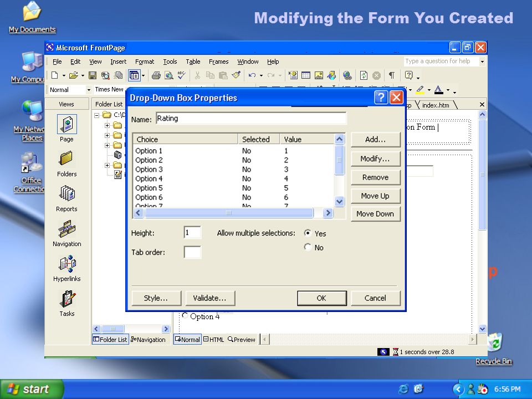
Task: Click the Highlight color marker icon
Action: point(420,90)
